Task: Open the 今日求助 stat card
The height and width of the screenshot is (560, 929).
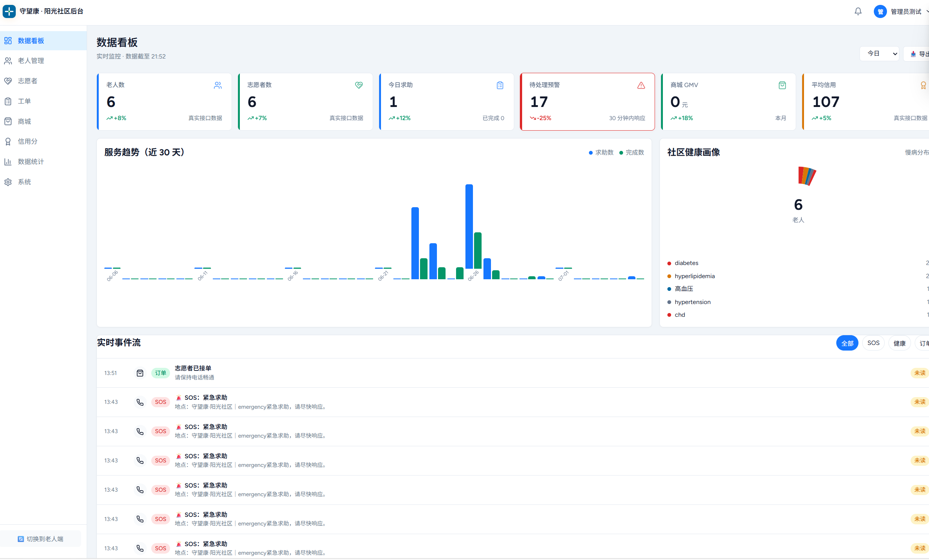Action: (x=446, y=102)
